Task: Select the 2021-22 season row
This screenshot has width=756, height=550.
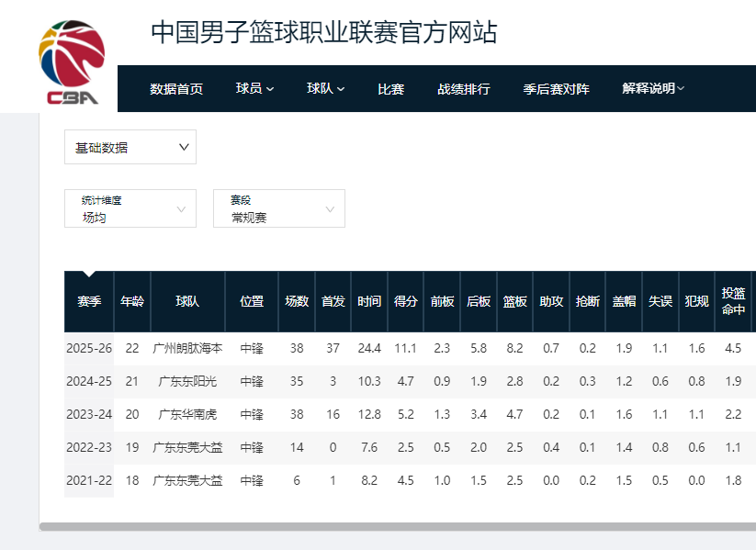Action: click(88, 478)
